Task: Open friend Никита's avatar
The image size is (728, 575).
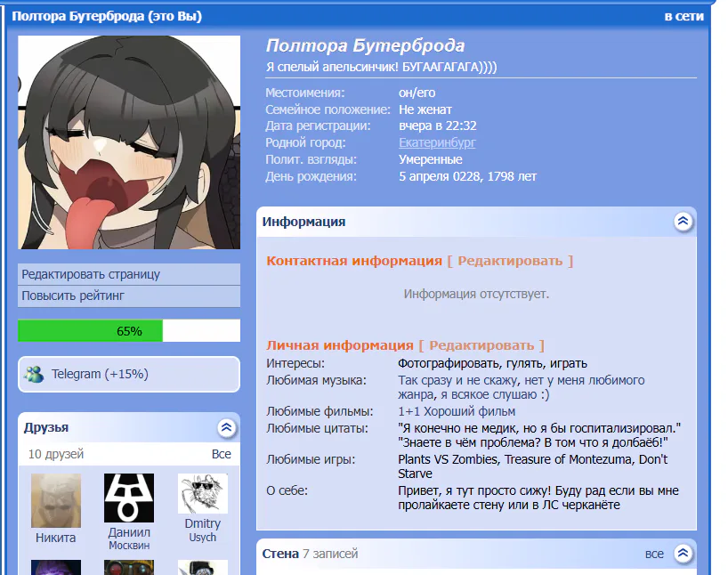Action: tap(56, 500)
